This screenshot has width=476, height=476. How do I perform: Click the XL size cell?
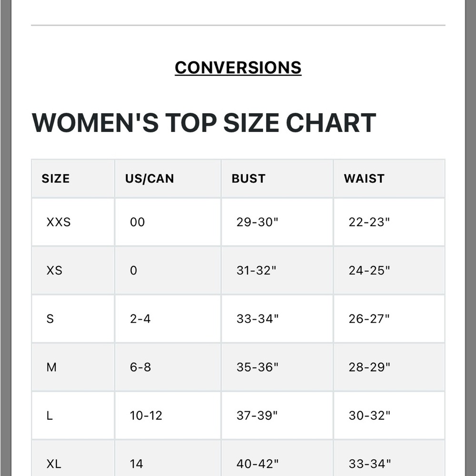coord(73,458)
